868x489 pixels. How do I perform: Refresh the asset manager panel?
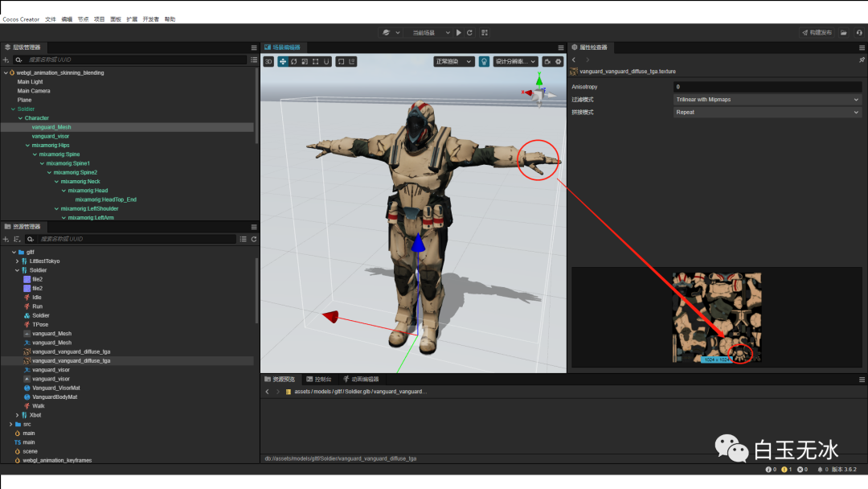coord(254,240)
